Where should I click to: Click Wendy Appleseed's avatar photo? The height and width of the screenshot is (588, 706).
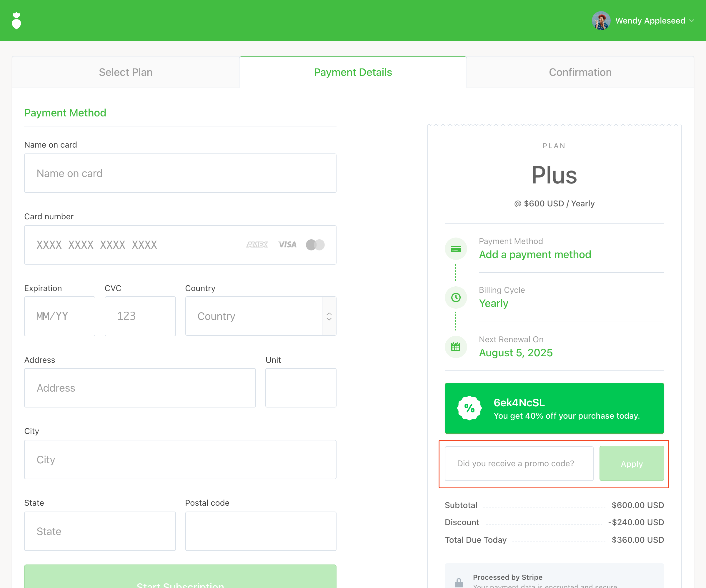click(601, 21)
